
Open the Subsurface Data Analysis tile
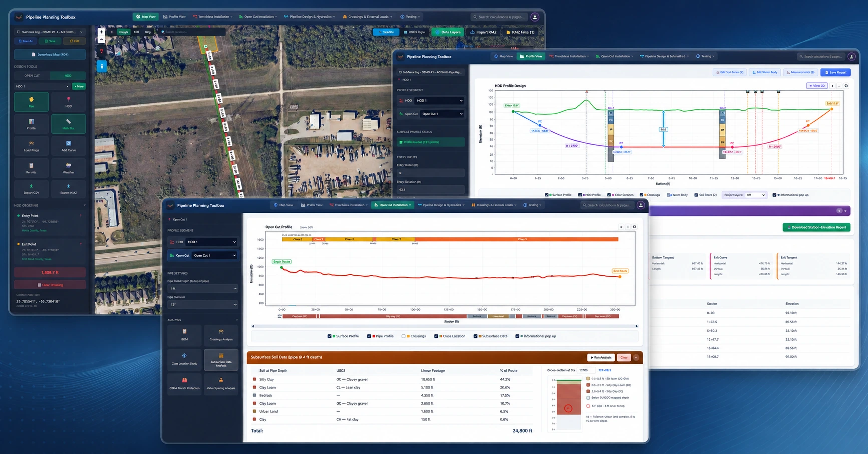[221, 359]
